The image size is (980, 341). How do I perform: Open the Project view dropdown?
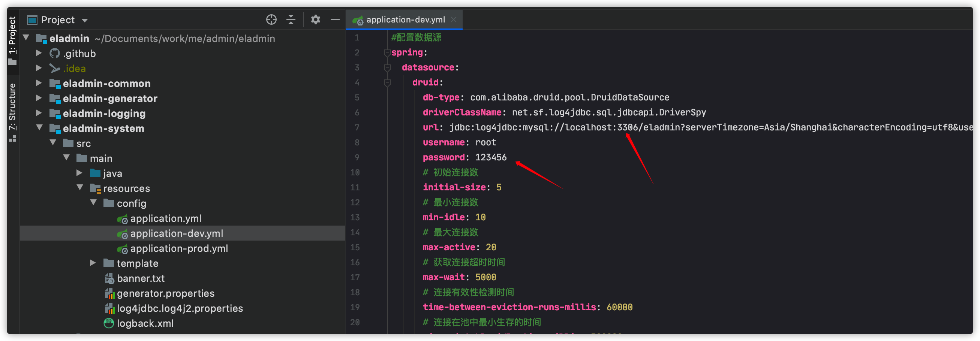tap(85, 20)
